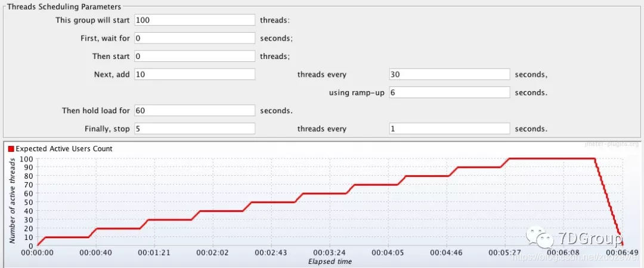Click the 'This group will start' threads field

(194, 20)
